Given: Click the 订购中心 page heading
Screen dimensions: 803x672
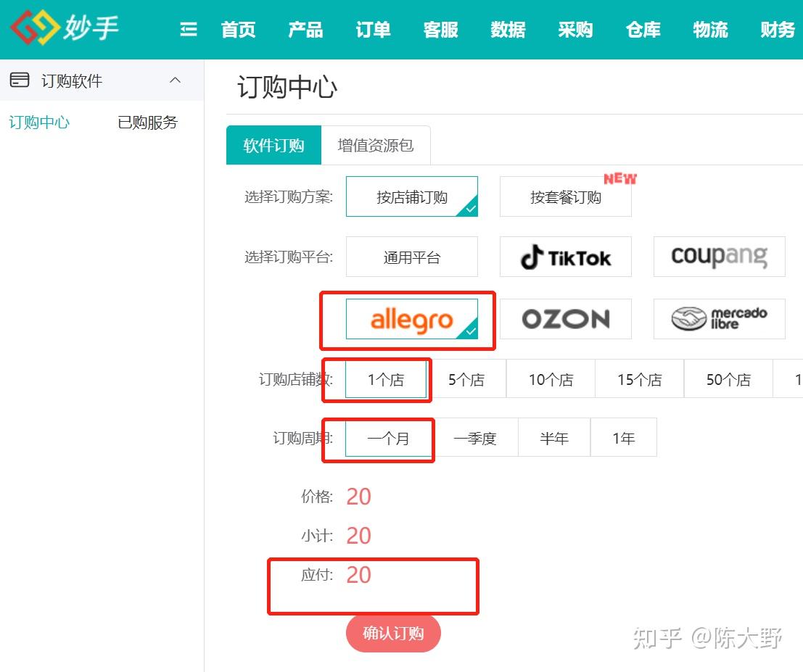Looking at the screenshot, I should pos(287,87).
